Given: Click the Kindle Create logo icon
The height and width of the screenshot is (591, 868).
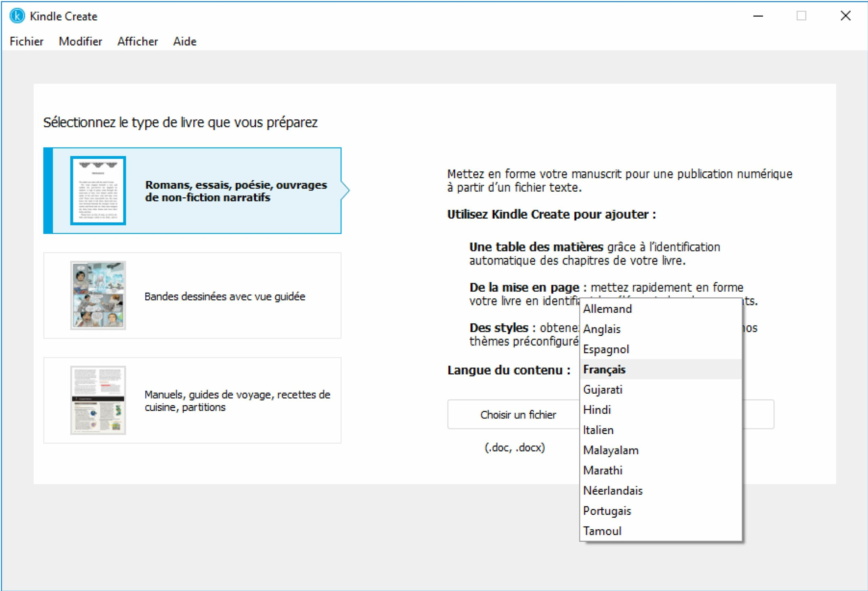Looking at the screenshot, I should pyautogui.click(x=17, y=16).
